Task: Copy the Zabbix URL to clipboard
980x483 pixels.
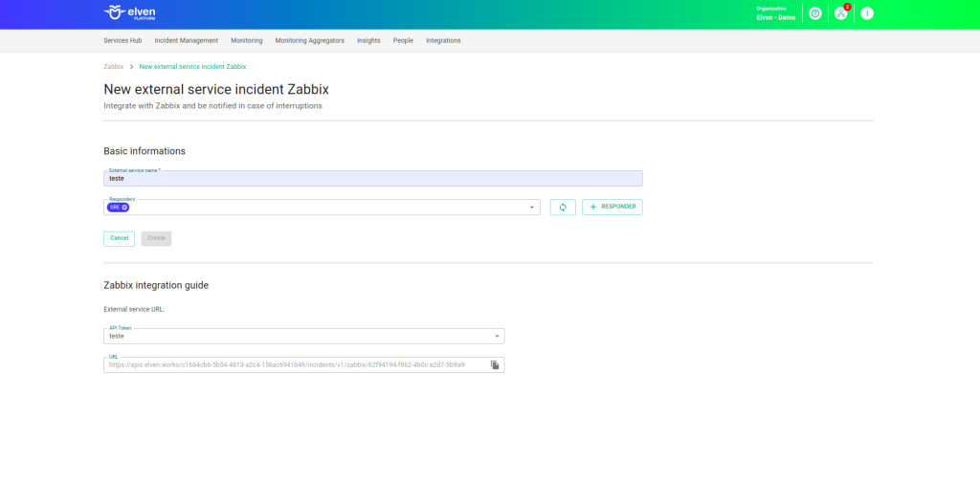Action: point(495,364)
